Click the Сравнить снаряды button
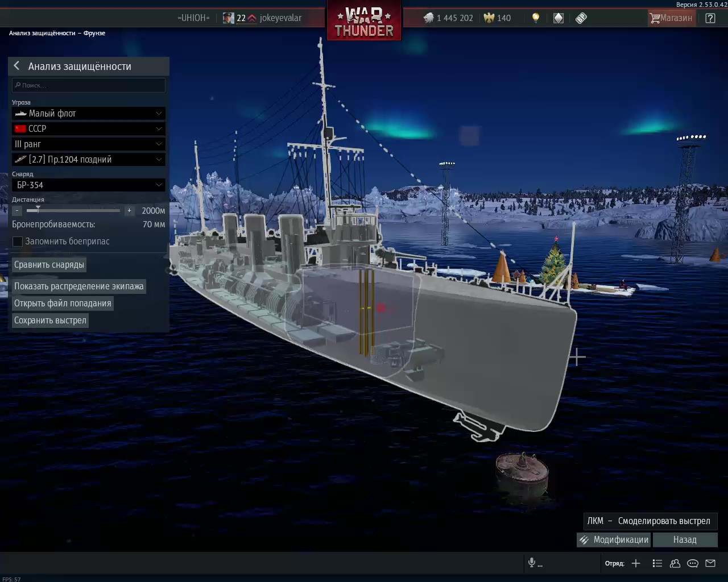Image resolution: width=728 pixels, height=582 pixels. pos(49,265)
